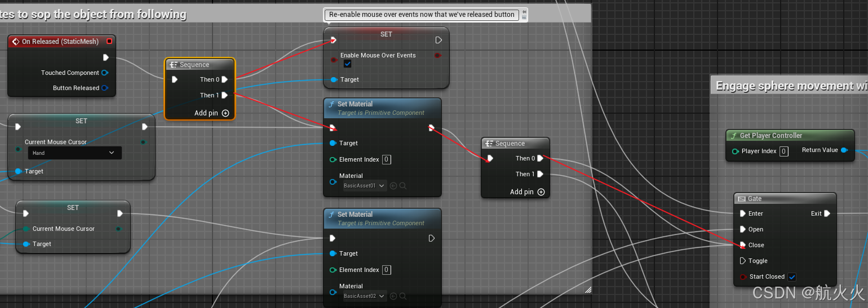The width and height of the screenshot is (868, 308).
Task: Click exec output of Enable Mouse Over SET node
Action: click(439, 40)
